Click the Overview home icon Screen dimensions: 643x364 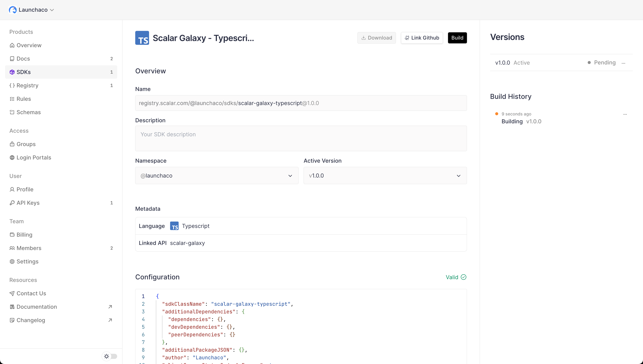pyautogui.click(x=12, y=45)
